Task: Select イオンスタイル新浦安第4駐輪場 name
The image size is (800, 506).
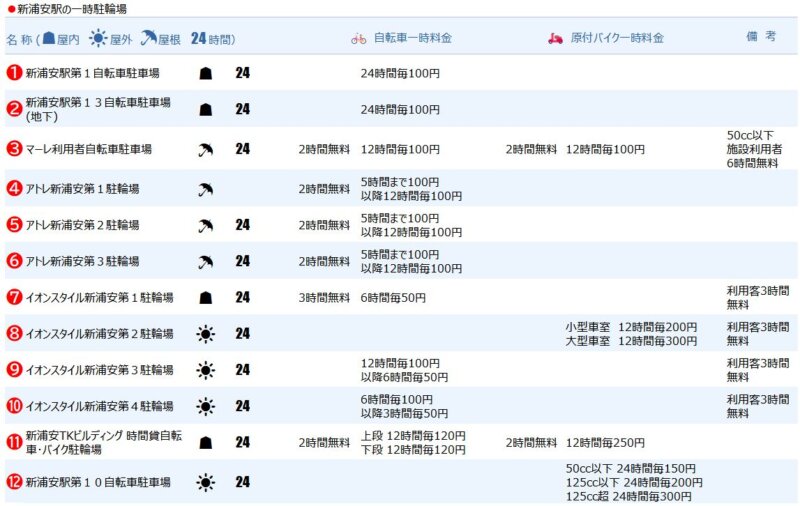Action: [x=99, y=406]
